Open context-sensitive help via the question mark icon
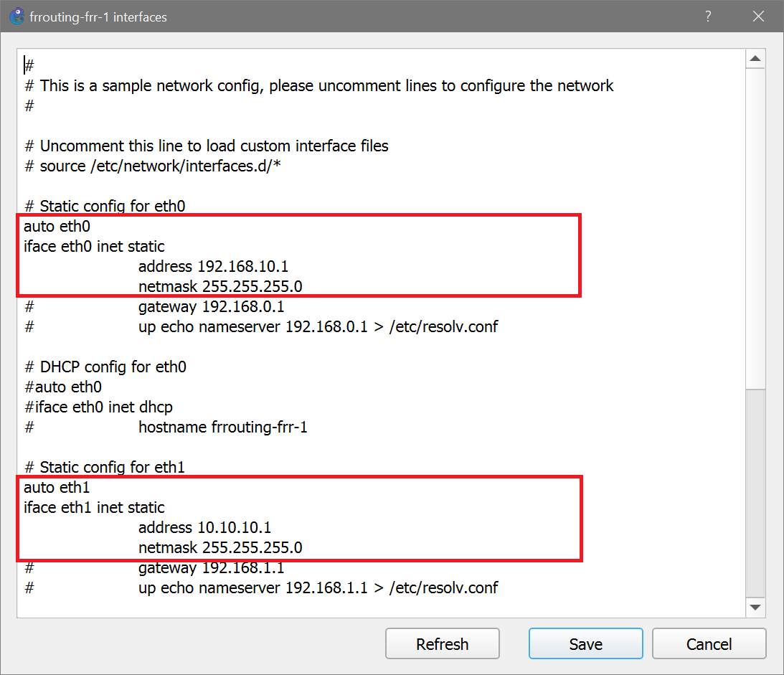This screenshot has width=784, height=675. 708,16
